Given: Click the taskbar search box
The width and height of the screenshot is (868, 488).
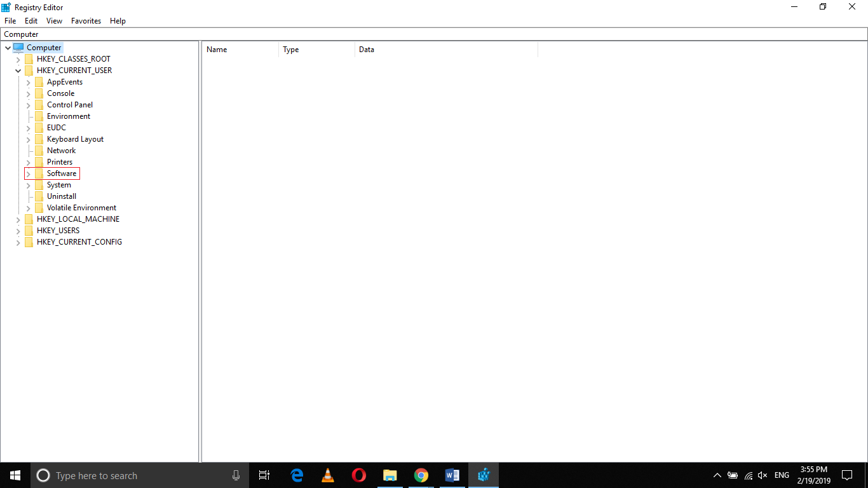Looking at the screenshot, I should point(140,475).
